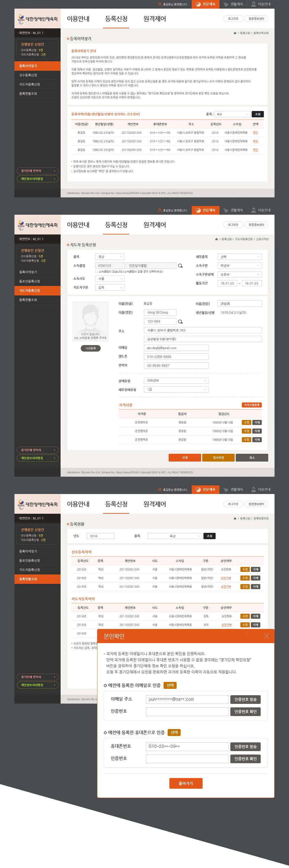The image size is (289, 868).
Task: Click 개인정보처리방침 on 지도자 등록신청 page sidebar
Action: click(x=37, y=458)
